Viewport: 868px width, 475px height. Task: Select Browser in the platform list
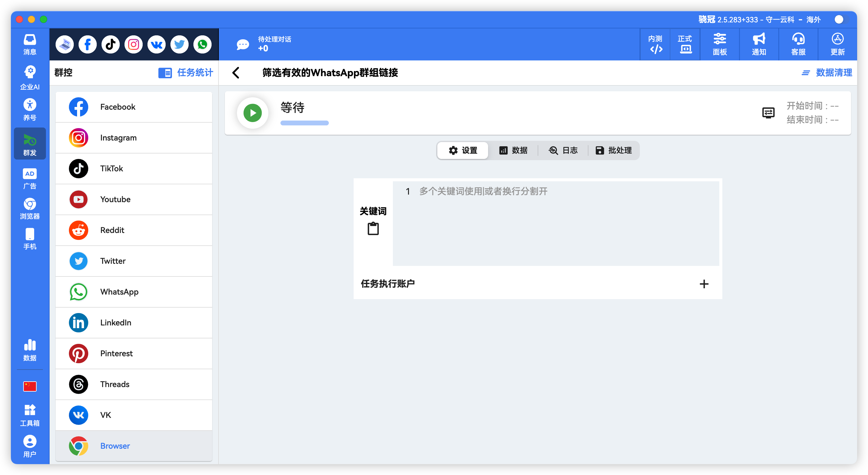click(134, 446)
